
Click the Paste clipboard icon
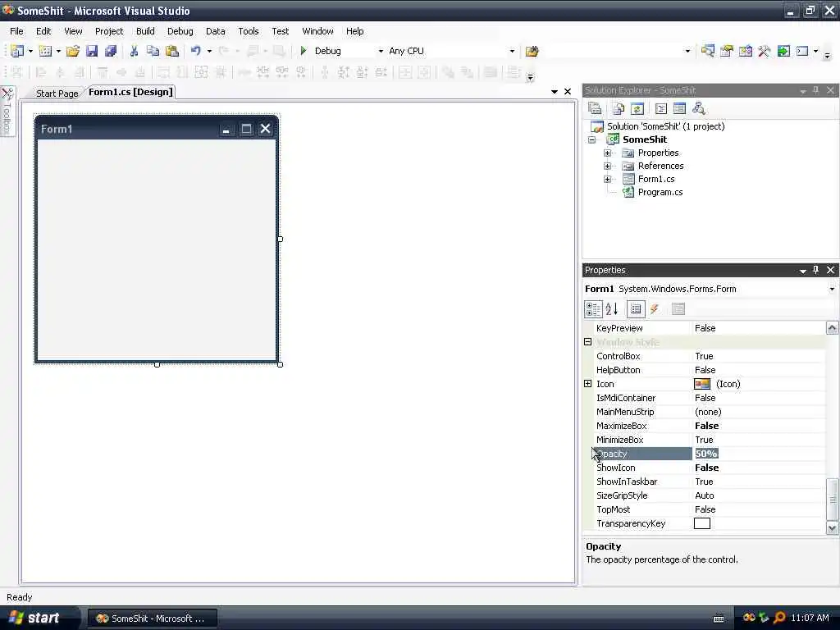[x=172, y=51]
